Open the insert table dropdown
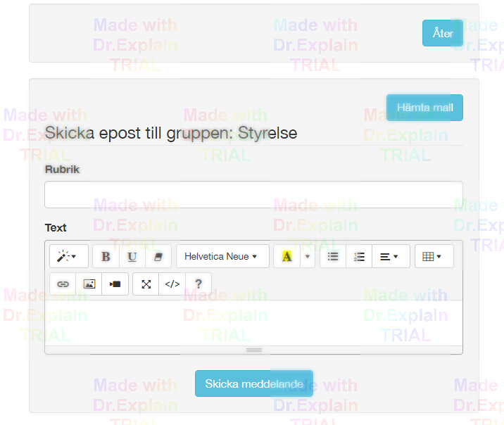The height and width of the screenshot is (425, 504). [x=434, y=256]
